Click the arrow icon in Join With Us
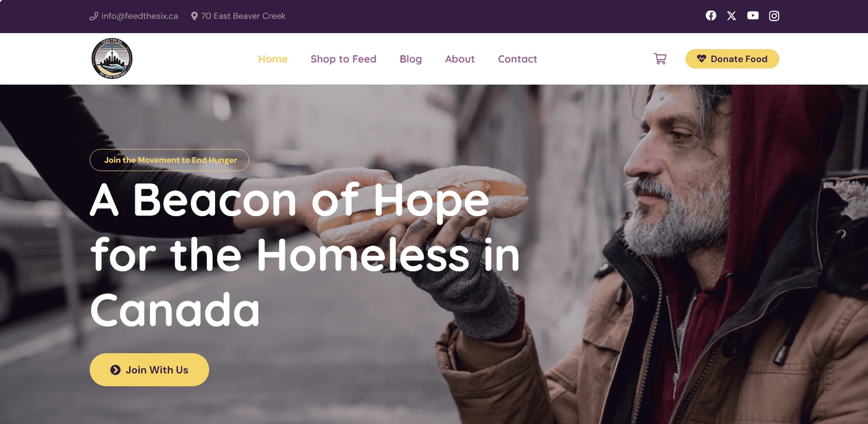 [115, 370]
